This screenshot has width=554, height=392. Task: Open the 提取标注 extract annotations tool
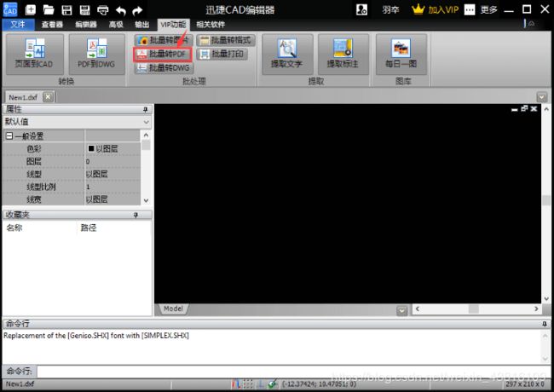(343, 54)
